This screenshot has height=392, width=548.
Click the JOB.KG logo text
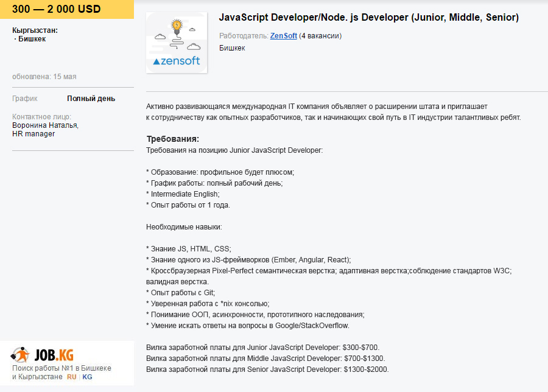tap(54, 355)
